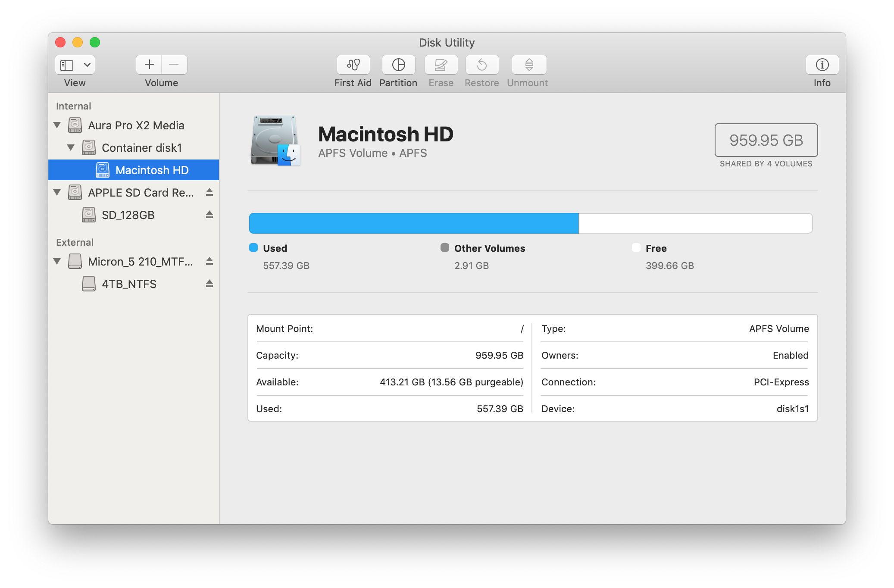Open the View options dropdown chevron

pyautogui.click(x=86, y=65)
